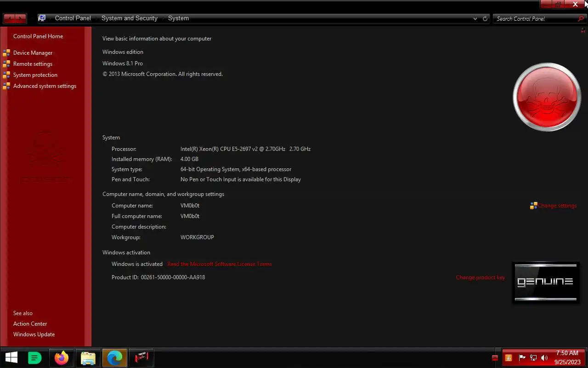
Task: Click the System breadcrumb
Action: pos(178,18)
